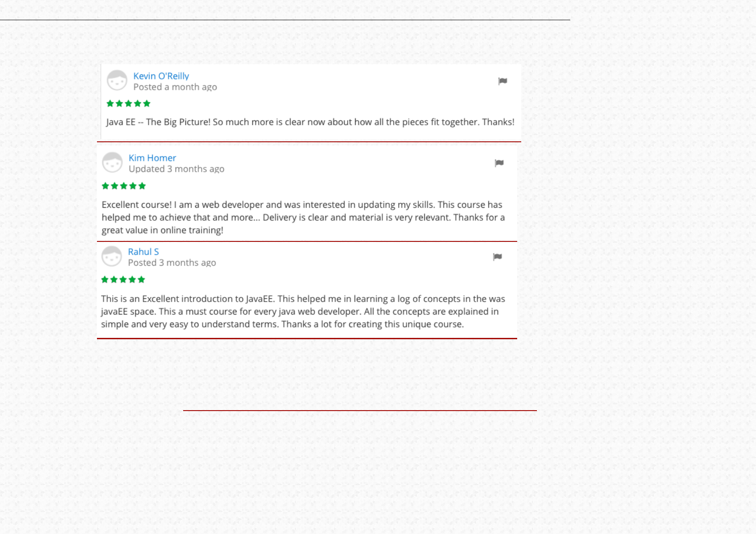Click first star in Rahul S's rating
756x534 pixels.
click(105, 280)
